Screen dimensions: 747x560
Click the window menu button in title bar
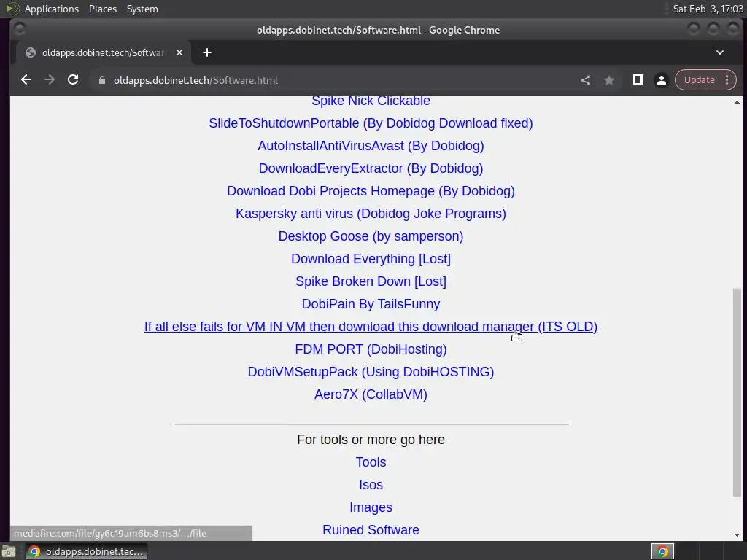tap(19, 29)
